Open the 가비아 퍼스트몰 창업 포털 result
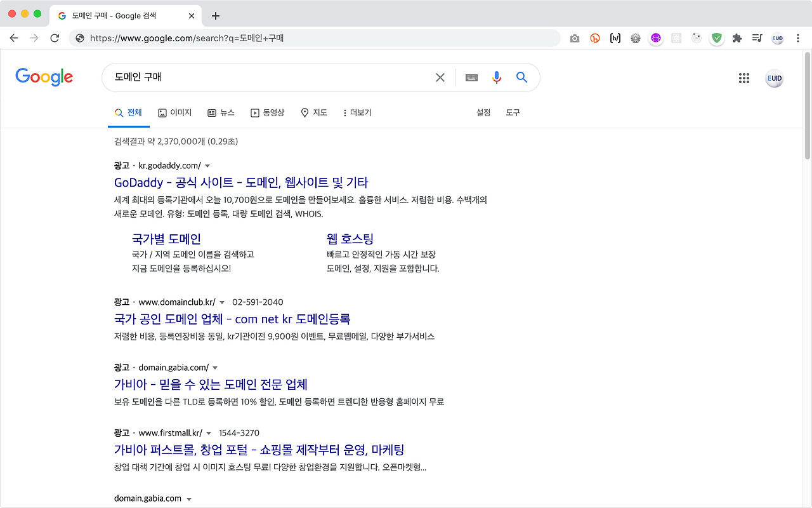 coord(259,450)
